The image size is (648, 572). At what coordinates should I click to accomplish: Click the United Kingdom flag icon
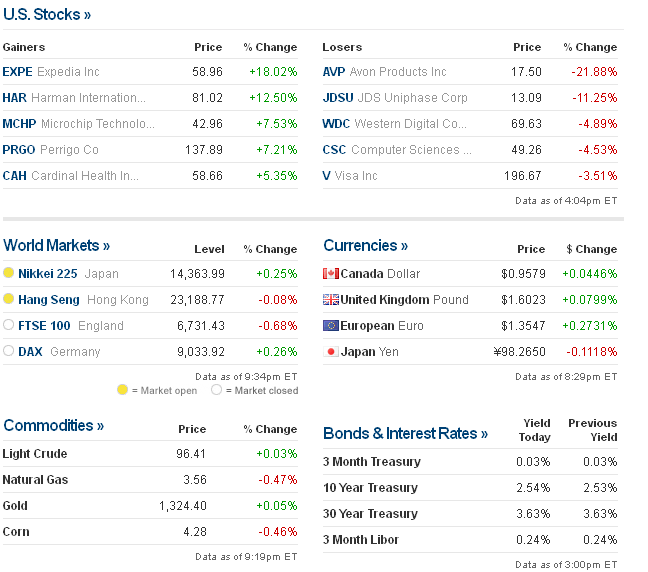point(331,300)
